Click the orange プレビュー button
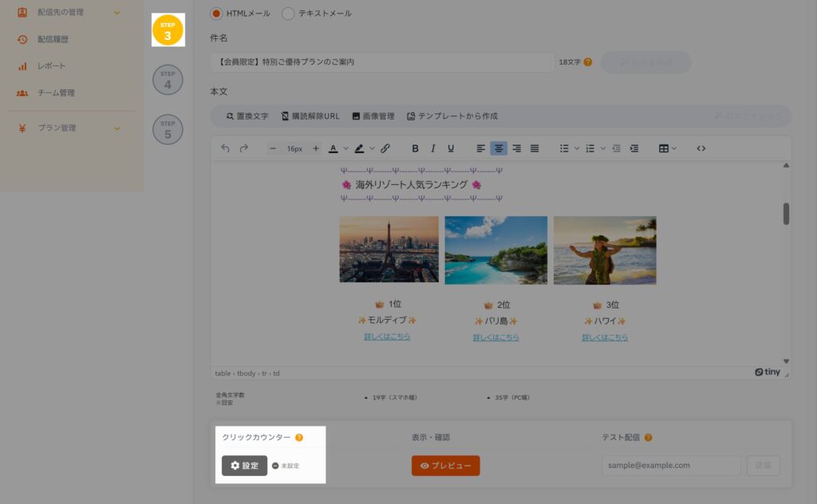Image resolution: width=817 pixels, height=504 pixels. pyautogui.click(x=445, y=466)
